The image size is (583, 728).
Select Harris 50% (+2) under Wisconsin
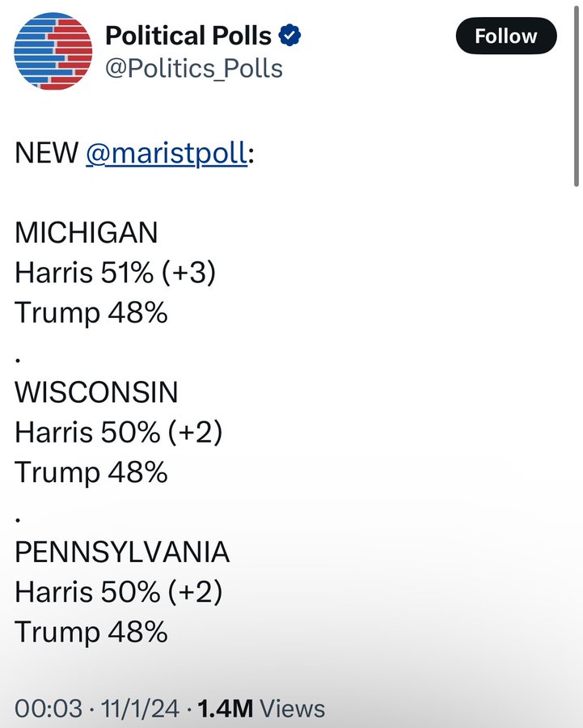[118, 433]
